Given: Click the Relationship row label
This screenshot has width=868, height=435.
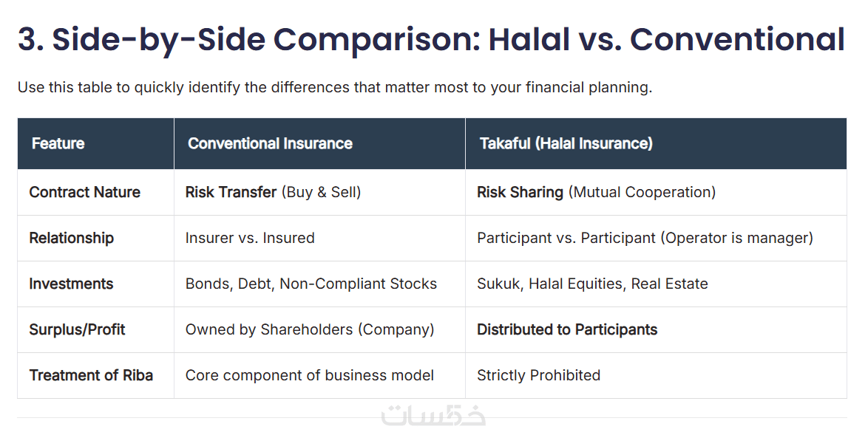Looking at the screenshot, I should 71,238.
